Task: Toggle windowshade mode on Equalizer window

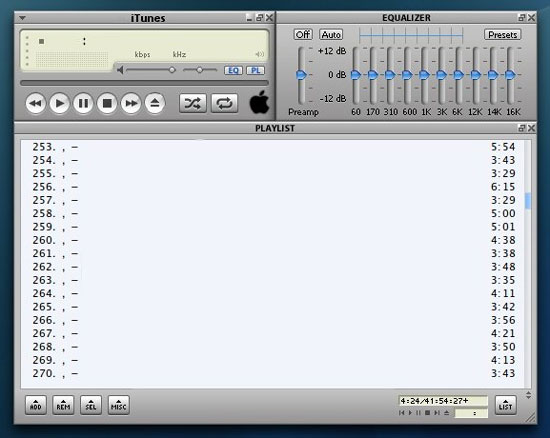Action: pyautogui.click(x=522, y=18)
